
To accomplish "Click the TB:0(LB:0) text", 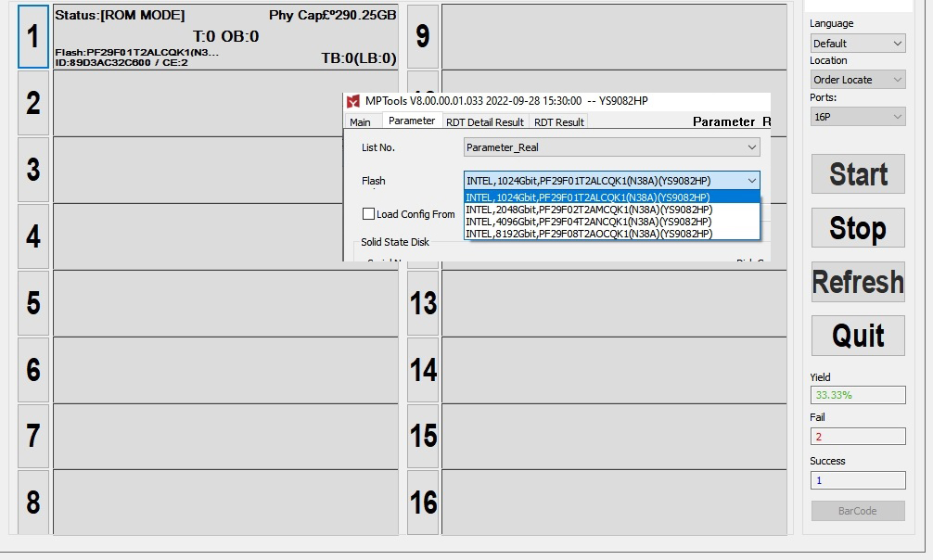I will point(359,57).
